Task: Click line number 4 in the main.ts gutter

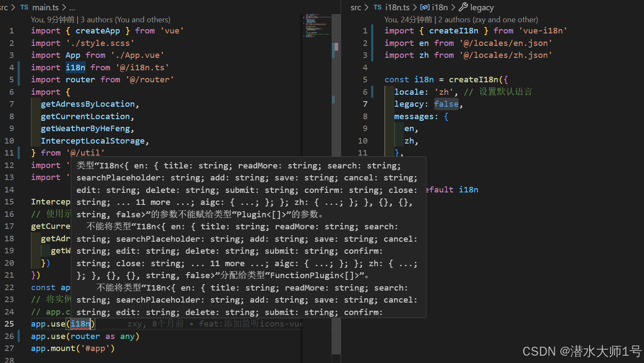Action: (12, 67)
